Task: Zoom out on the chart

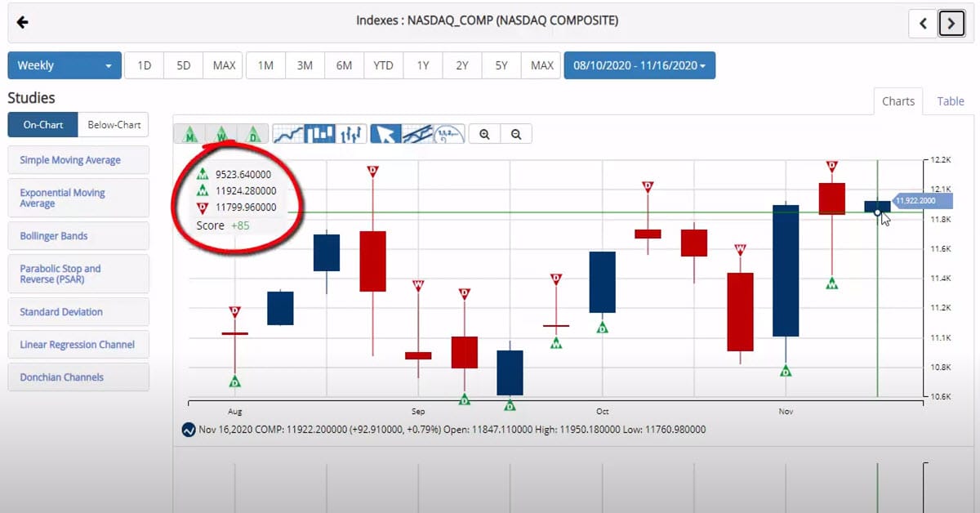Action: tap(516, 134)
